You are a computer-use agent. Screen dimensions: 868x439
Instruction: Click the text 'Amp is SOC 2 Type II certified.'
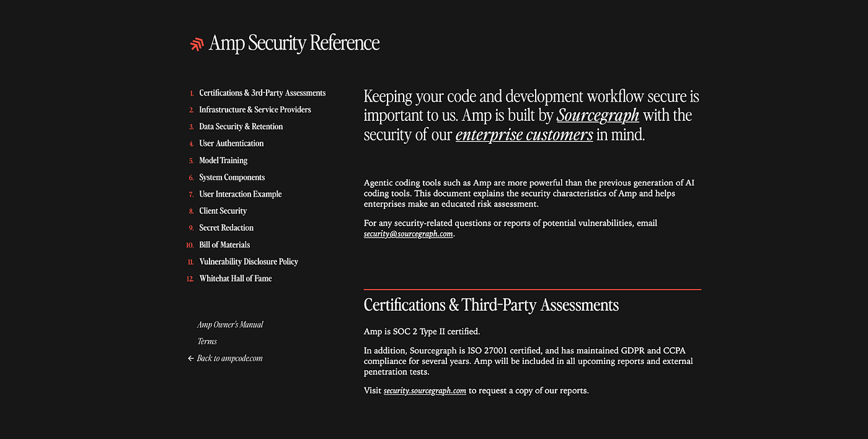pyautogui.click(x=422, y=332)
